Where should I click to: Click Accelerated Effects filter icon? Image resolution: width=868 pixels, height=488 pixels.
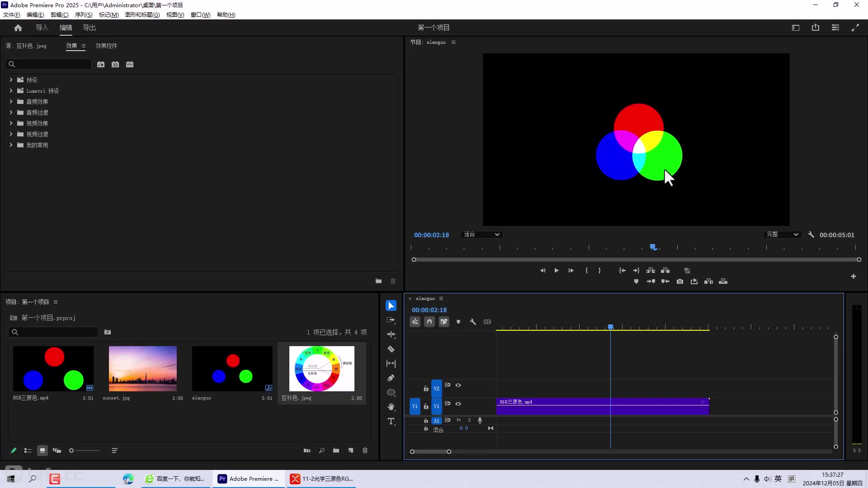pyautogui.click(x=101, y=64)
